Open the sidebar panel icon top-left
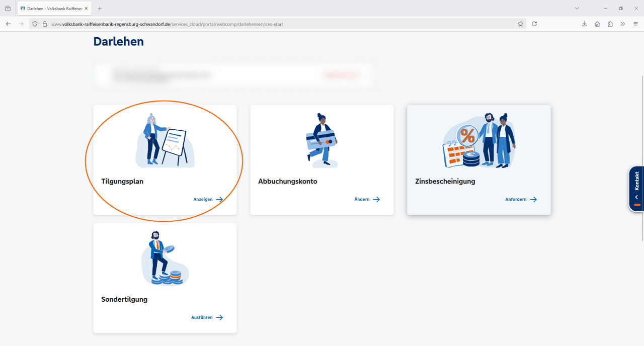 pyautogui.click(x=7, y=8)
